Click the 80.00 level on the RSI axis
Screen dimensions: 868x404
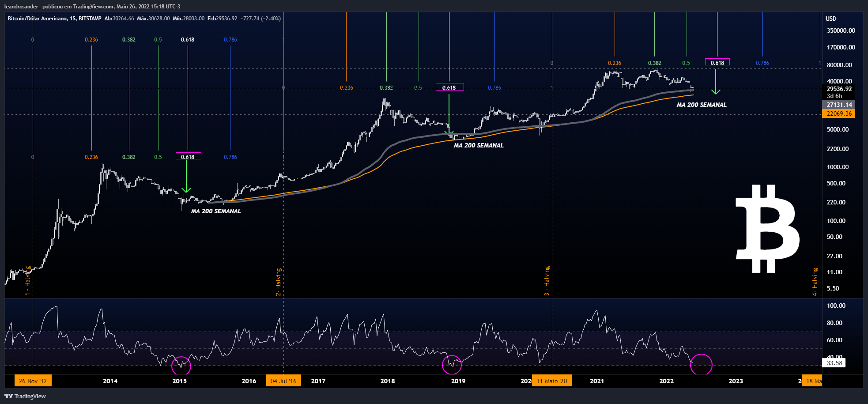point(834,323)
